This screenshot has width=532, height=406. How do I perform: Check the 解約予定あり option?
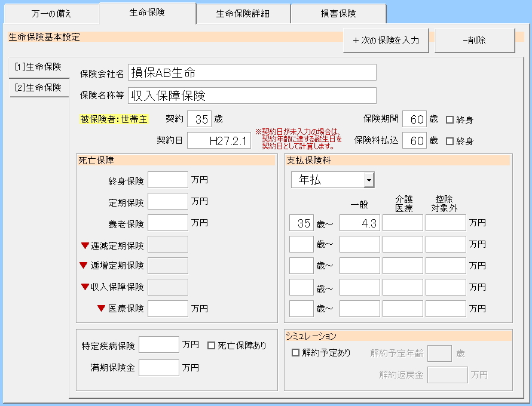pos(295,353)
